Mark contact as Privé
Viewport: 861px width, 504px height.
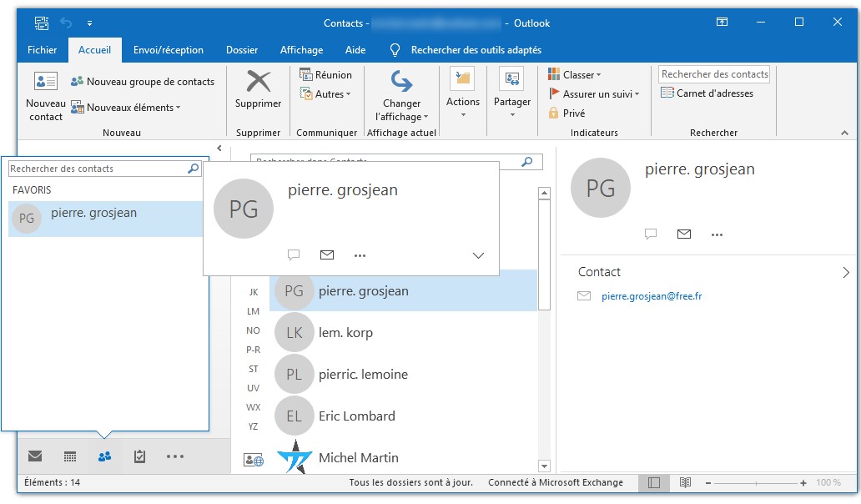pos(567,113)
